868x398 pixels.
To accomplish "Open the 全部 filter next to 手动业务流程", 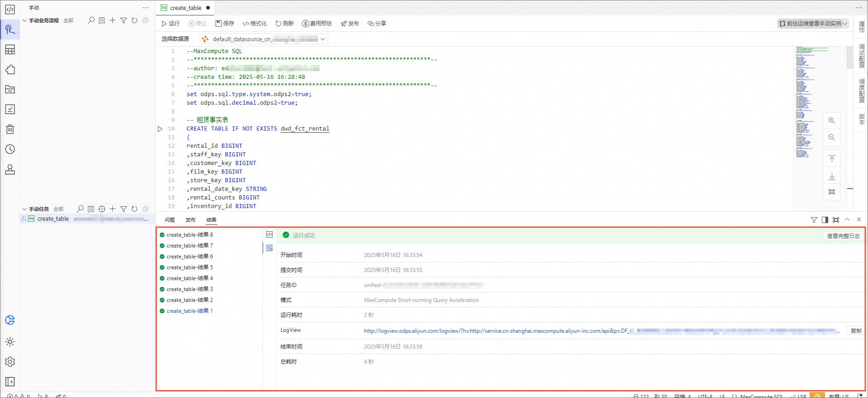I will point(68,20).
